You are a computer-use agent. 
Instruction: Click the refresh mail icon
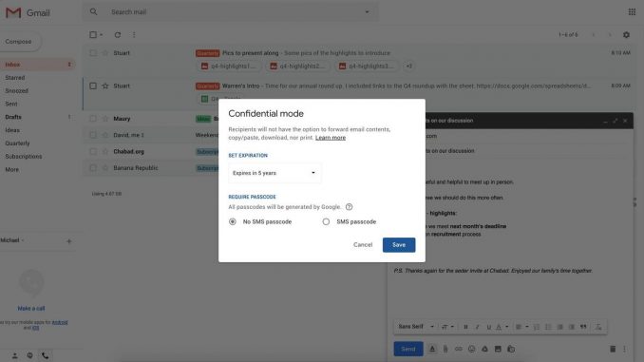pyautogui.click(x=118, y=35)
